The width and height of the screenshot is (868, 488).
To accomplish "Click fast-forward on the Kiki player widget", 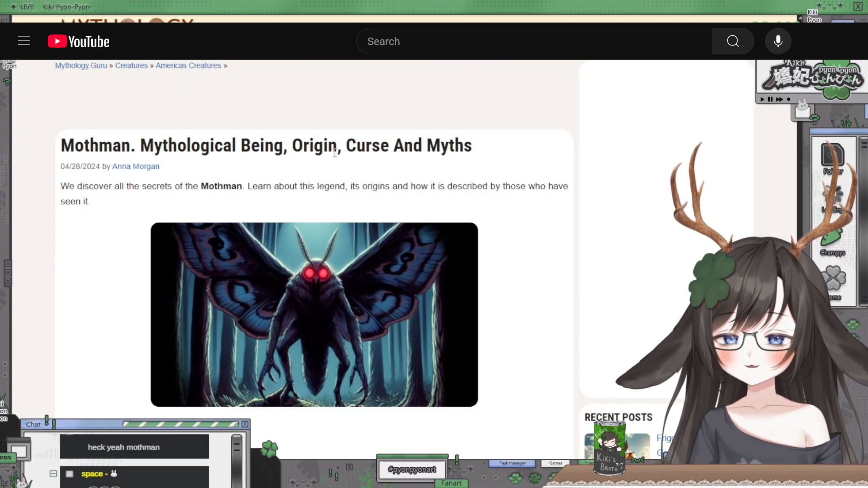I will 779,99.
